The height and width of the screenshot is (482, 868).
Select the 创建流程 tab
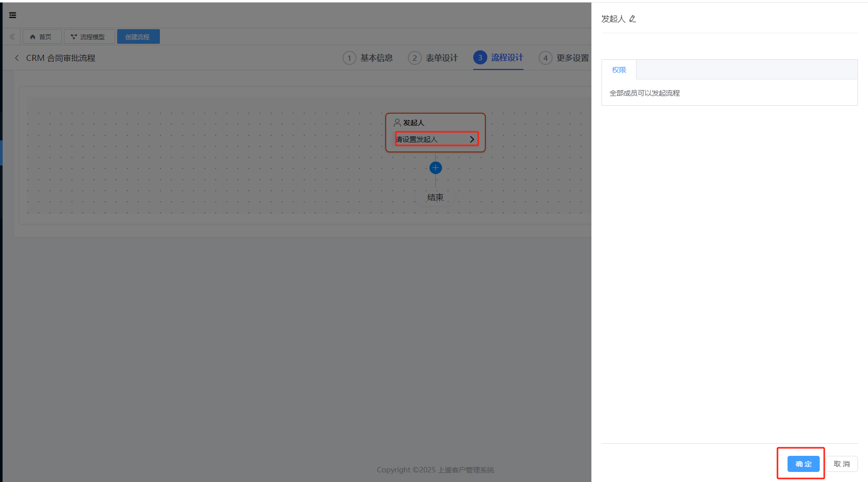click(138, 37)
